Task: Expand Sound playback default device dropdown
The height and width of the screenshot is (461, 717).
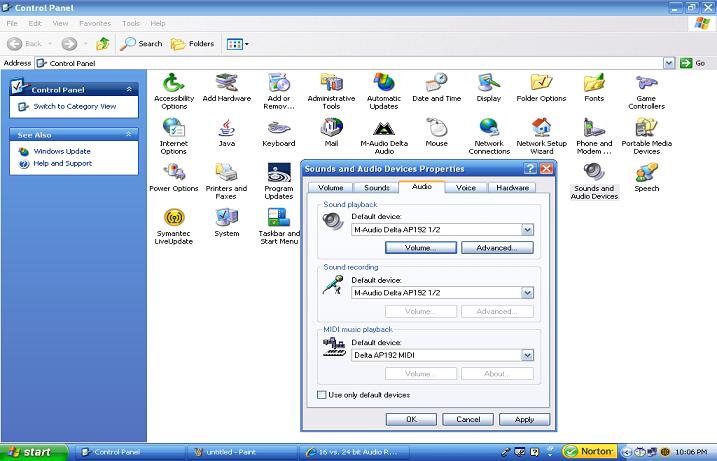Action: tap(527, 230)
